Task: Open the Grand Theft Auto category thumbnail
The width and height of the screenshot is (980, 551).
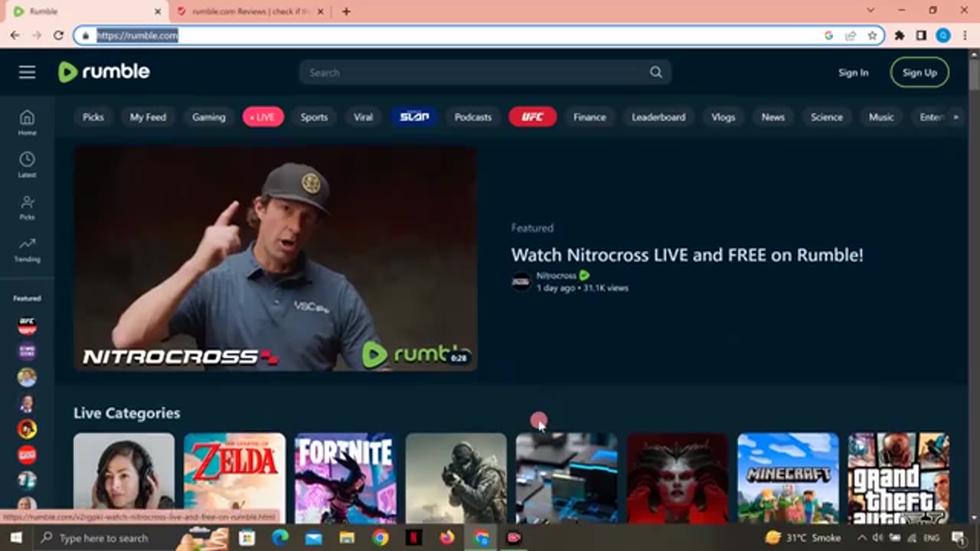Action: click(899, 478)
